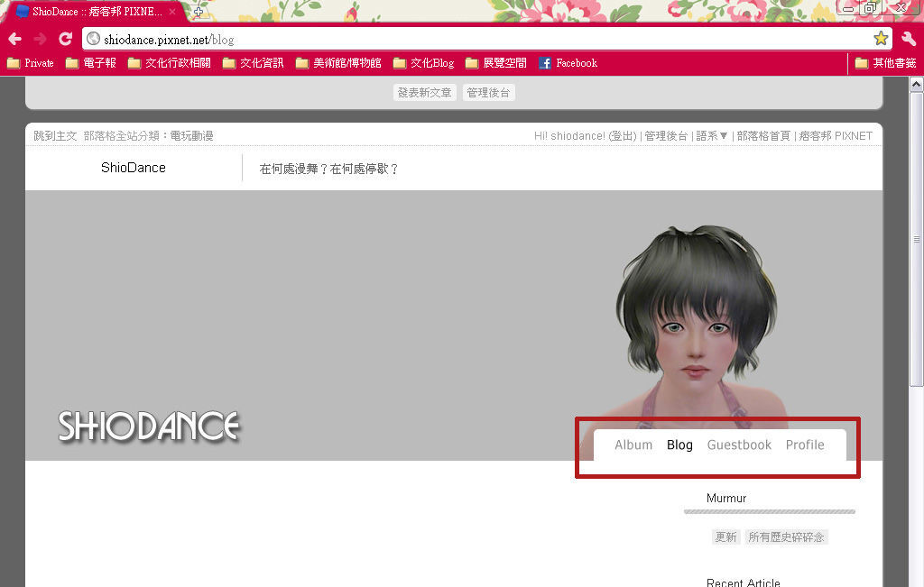The image size is (924, 587).
Task: Go back with the browser back arrow
Action: pos(14,39)
